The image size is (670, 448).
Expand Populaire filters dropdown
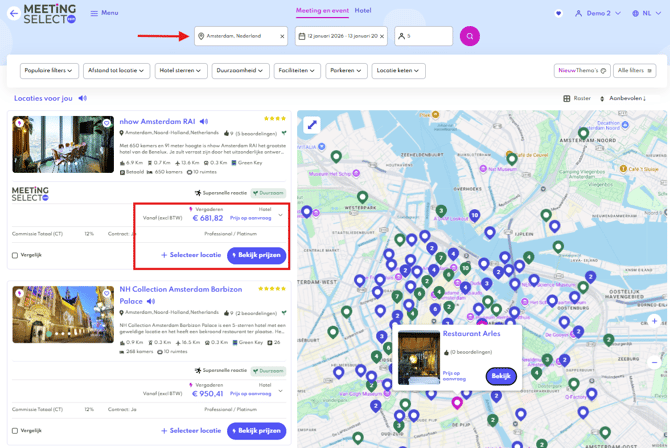tap(49, 71)
